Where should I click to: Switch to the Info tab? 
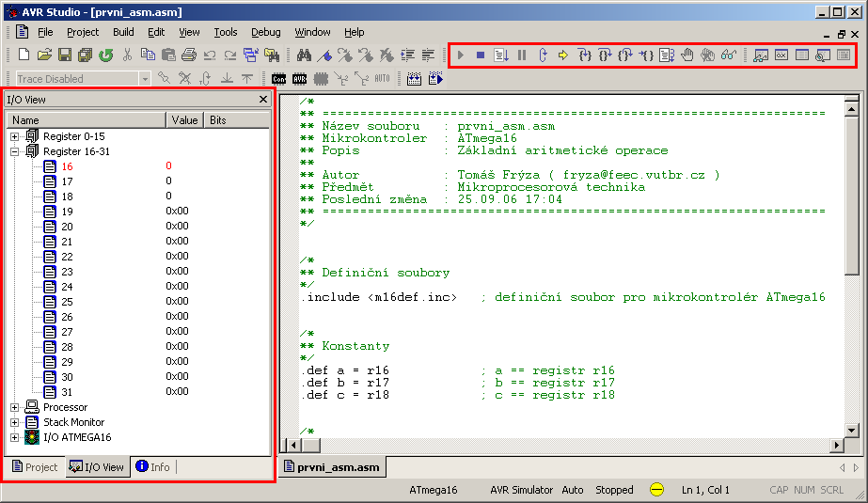tap(152, 467)
